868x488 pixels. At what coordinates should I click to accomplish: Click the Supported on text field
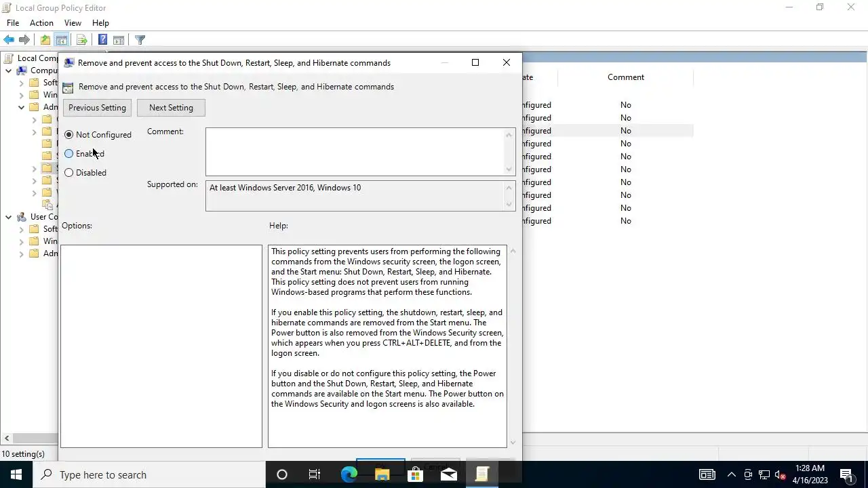(x=355, y=195)
